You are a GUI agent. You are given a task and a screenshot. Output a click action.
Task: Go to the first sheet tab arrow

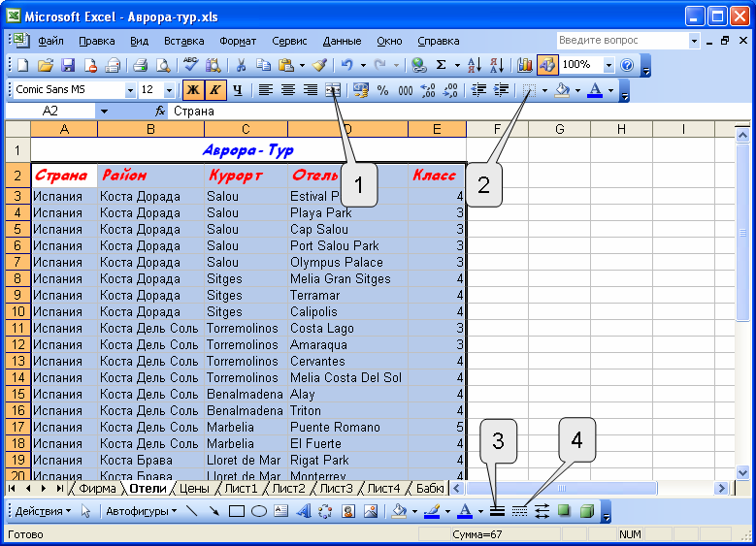click(12, 489)
